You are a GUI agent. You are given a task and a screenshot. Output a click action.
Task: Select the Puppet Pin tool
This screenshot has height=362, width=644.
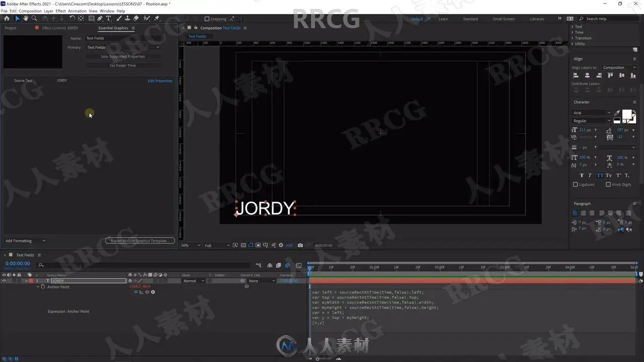(x=156, y=19)
